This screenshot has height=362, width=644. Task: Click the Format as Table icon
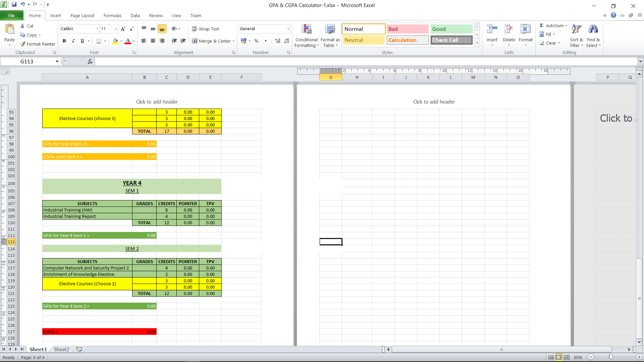point(330,29)
